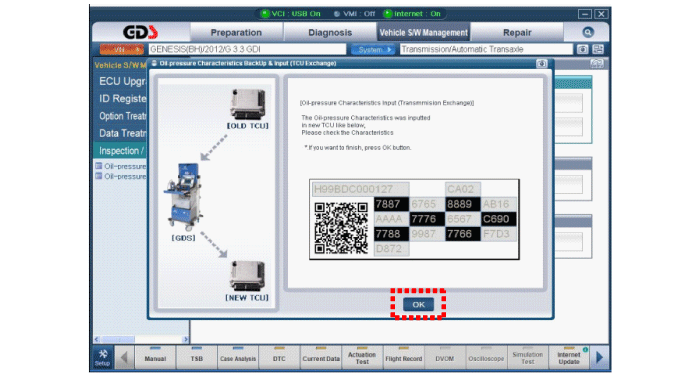Show previous toolbar items with left arrow

pos(124,357)
